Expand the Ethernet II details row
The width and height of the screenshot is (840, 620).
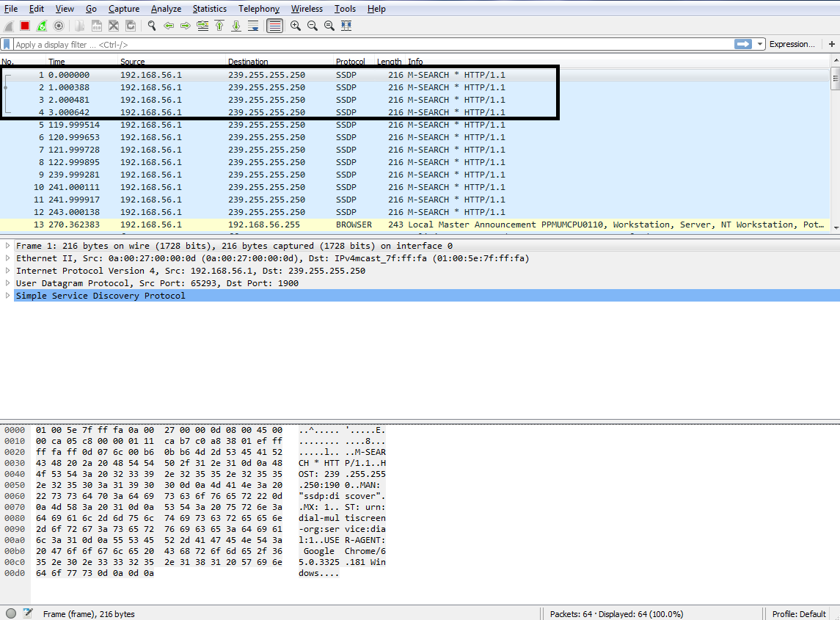(8, 258)
